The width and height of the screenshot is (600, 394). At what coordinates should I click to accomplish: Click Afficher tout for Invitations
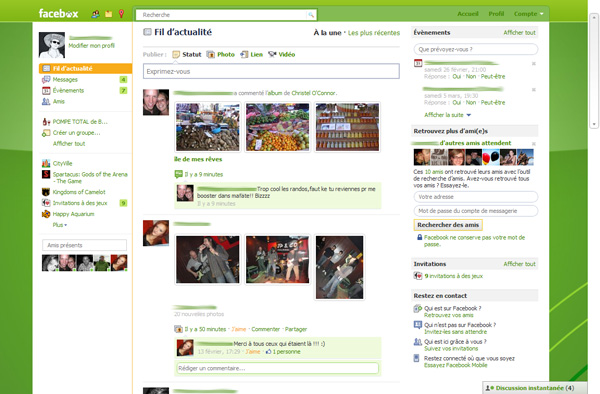[x=519, y=264]
